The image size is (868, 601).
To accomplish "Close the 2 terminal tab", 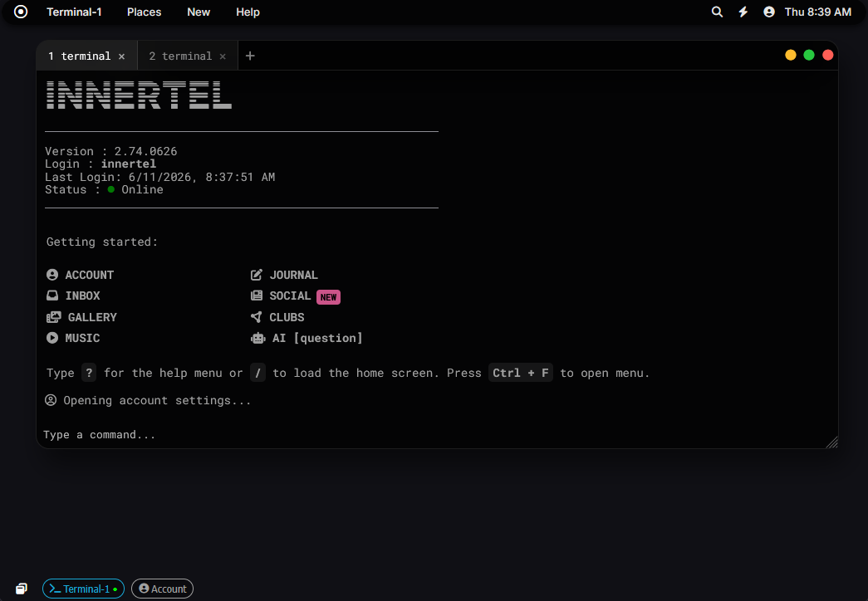I will pyautogui.click(x=223, y=56).
